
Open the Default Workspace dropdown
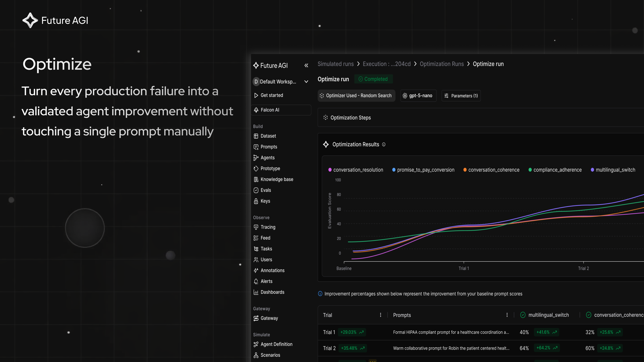pos(281,82)
